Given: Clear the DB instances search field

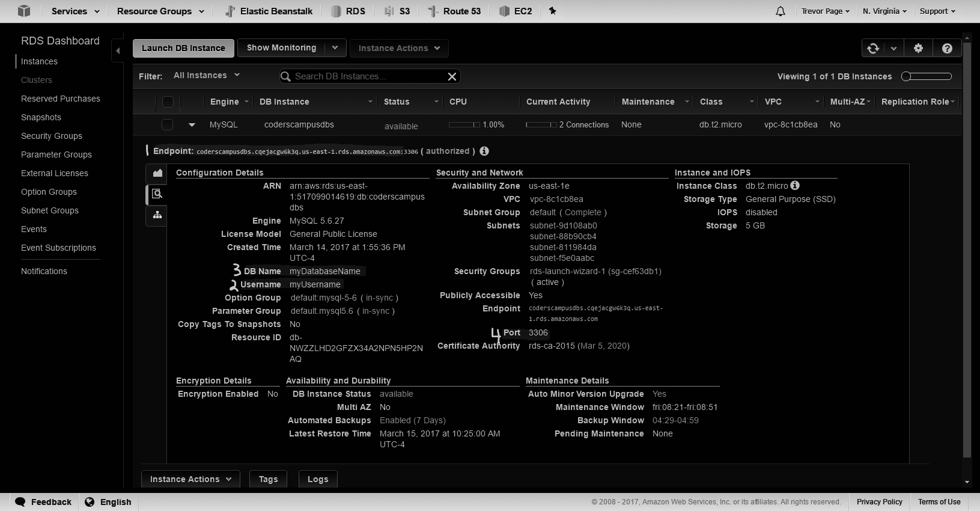Looking at the screenshot, I should point(452,76).
